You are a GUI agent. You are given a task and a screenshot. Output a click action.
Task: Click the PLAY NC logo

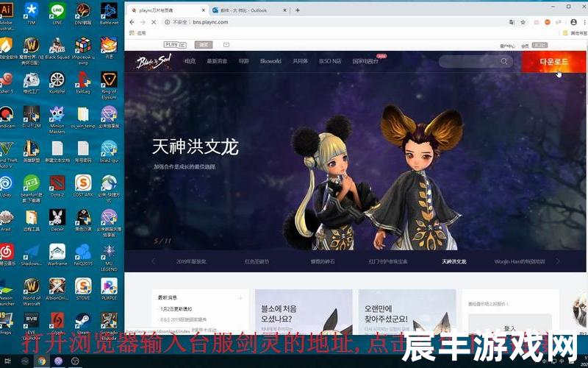pos(175,45)
